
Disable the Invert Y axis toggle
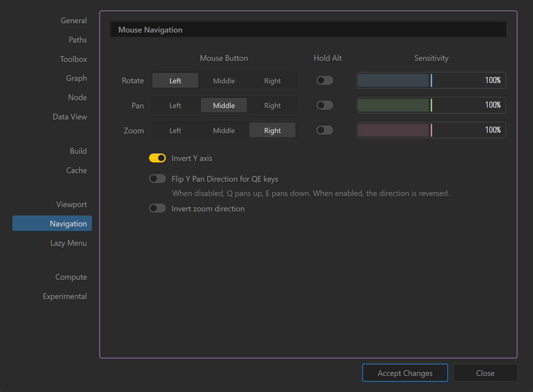tap(157, 158)
